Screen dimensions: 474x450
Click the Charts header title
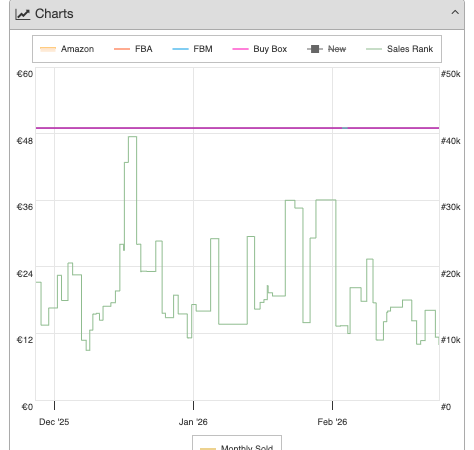pos(54,14)
